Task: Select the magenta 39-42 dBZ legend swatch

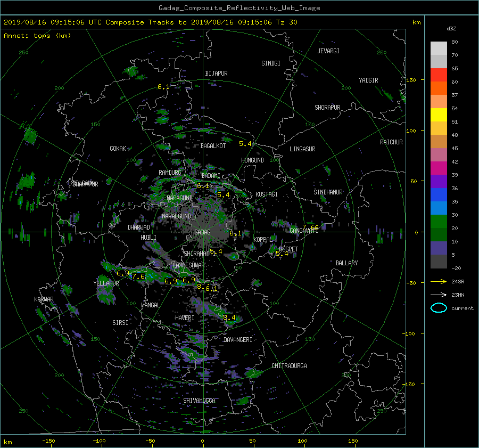Action: coord(439,168)
